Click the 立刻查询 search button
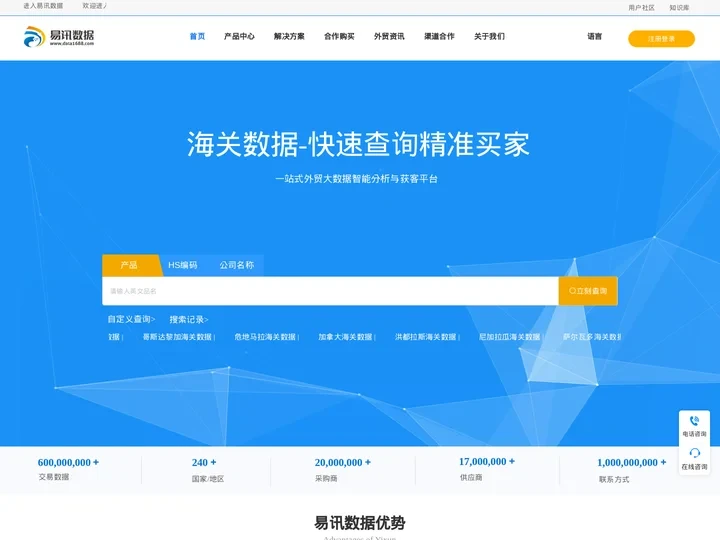This screenshot has height=540, width=720. 588,291
